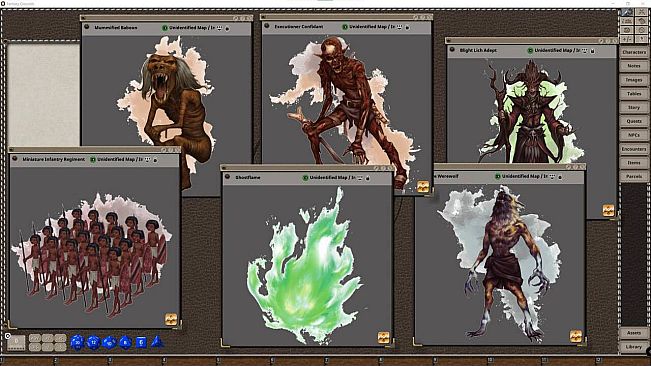Click the Ghostflame name field
The height and width of the screenshot is (366, 651).
pyautogui.click(x=248, y=177)
